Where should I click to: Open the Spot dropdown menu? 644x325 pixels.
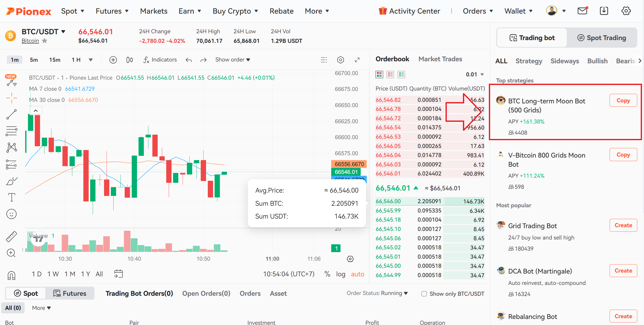73,11
